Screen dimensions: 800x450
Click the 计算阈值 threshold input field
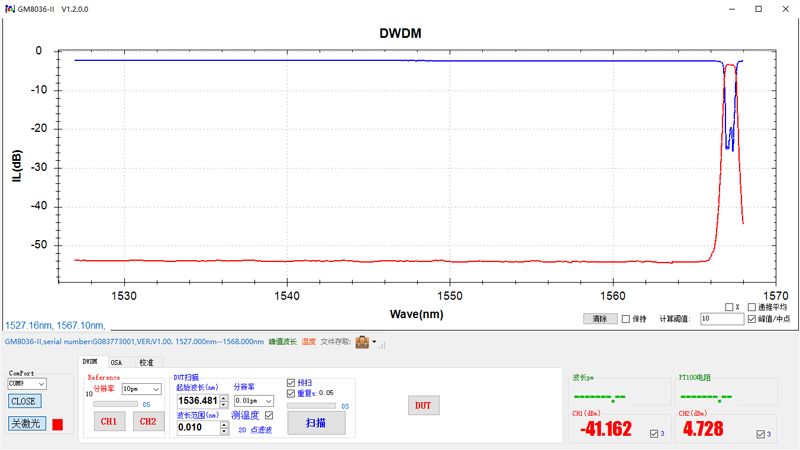click(x=720, y=319)
